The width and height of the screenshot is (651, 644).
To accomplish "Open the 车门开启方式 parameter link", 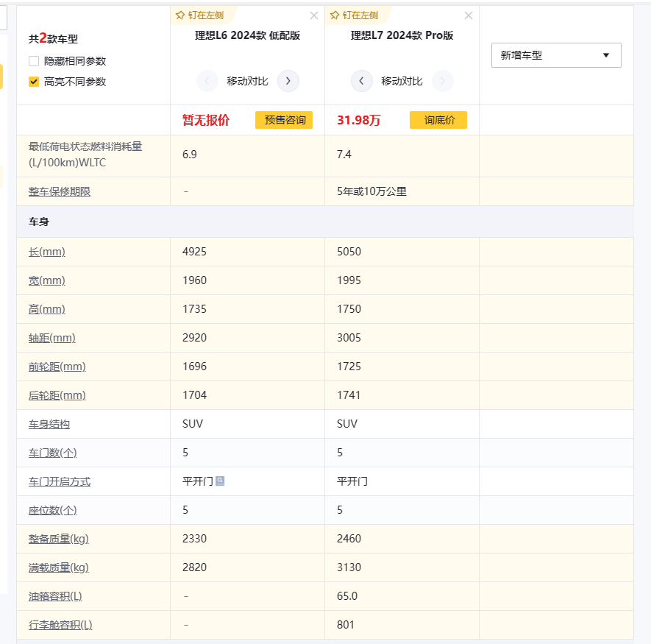I will 60,481.
